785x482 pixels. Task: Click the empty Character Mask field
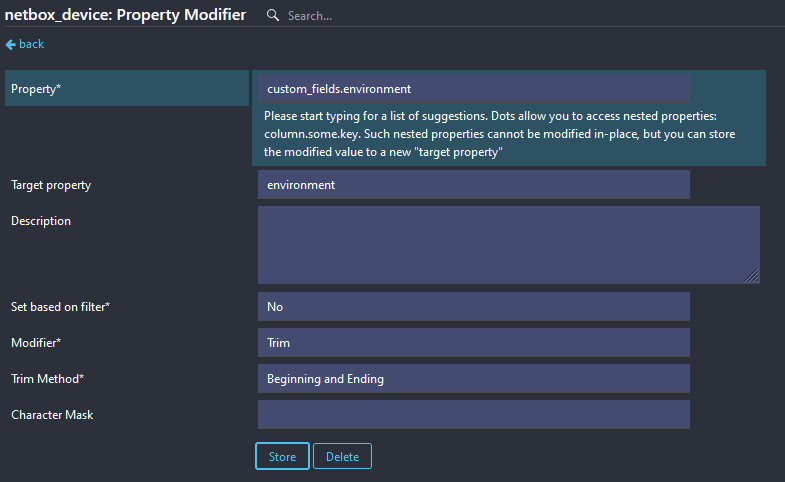click(x=474, y=414)
